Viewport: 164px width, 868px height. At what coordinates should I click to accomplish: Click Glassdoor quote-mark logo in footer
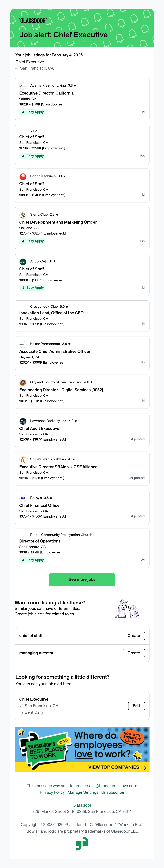coord(82,844)
